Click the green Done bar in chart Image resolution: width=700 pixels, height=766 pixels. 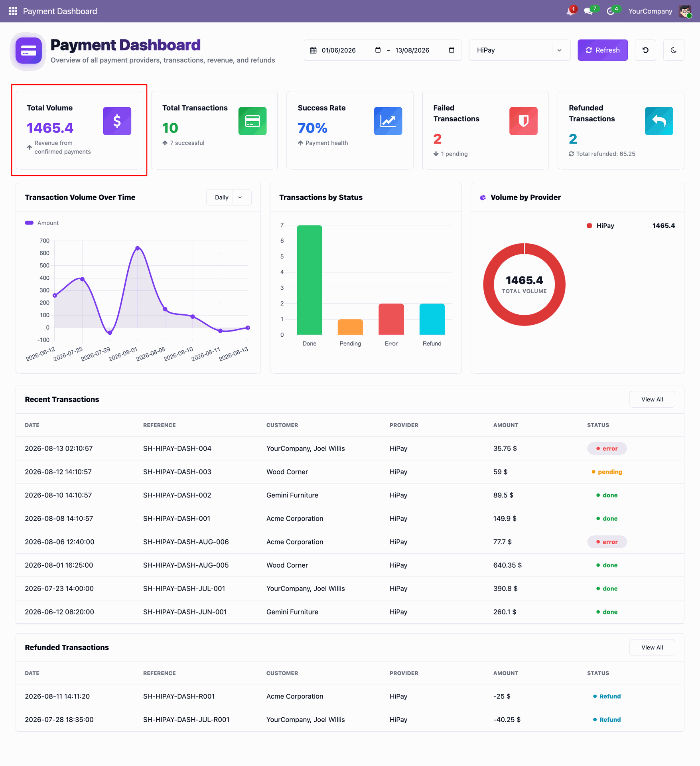pos(310,280)
